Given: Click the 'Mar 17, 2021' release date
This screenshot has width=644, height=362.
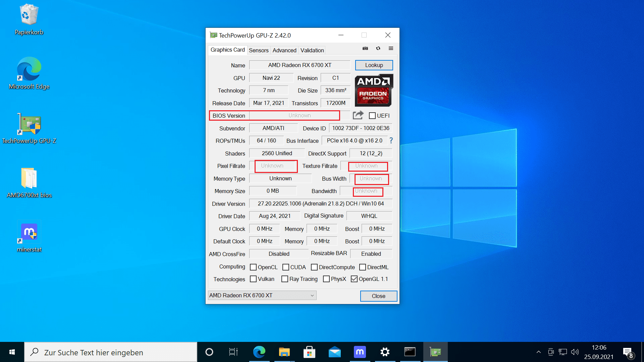Looking at the screenshot, I should 269,103.
